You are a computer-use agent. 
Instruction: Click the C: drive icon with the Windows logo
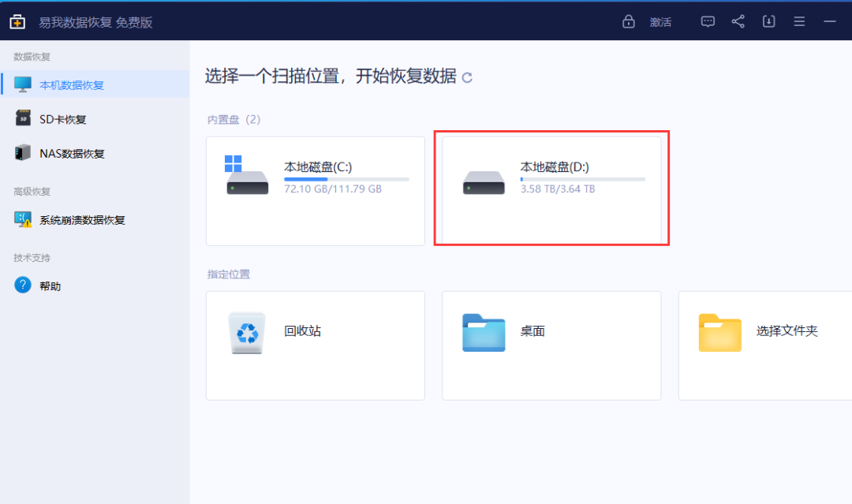247,175
